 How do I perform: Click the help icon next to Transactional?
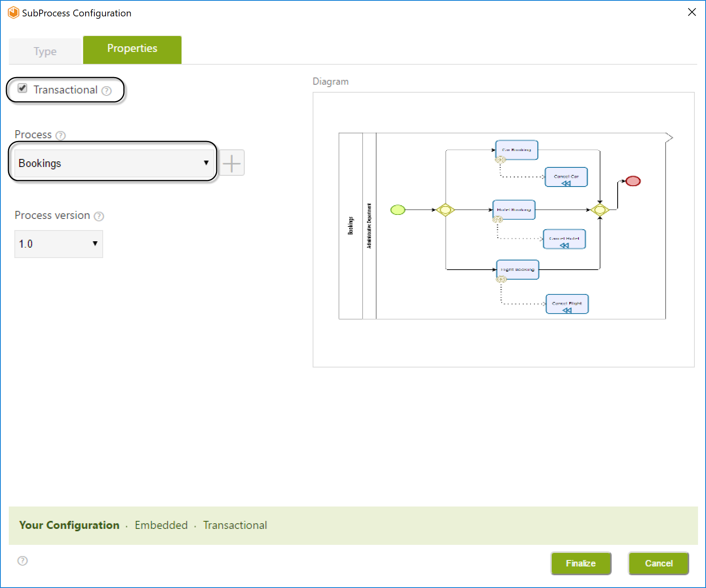pos(106,91)
